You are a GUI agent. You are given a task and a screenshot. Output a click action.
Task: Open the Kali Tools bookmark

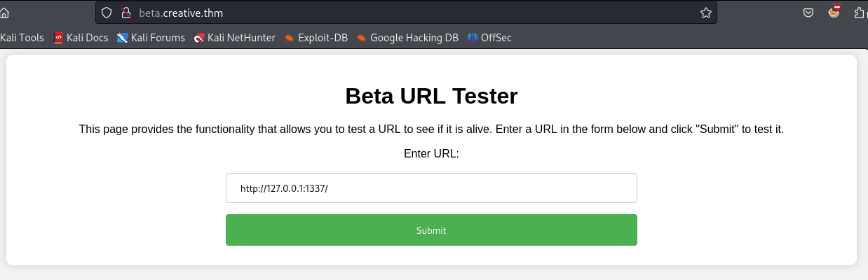coord(22,38)
